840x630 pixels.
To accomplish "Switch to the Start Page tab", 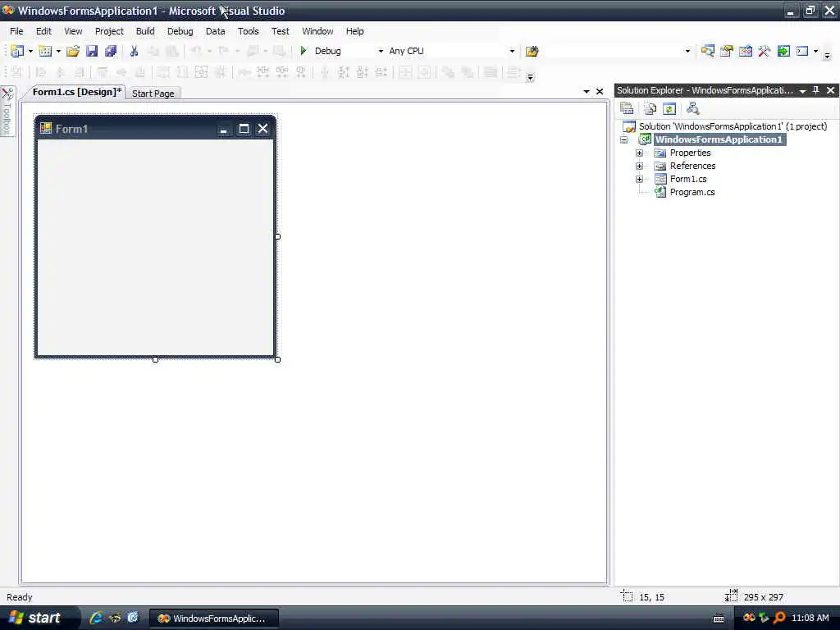I will pyautogui.click(x=153, y=94).
